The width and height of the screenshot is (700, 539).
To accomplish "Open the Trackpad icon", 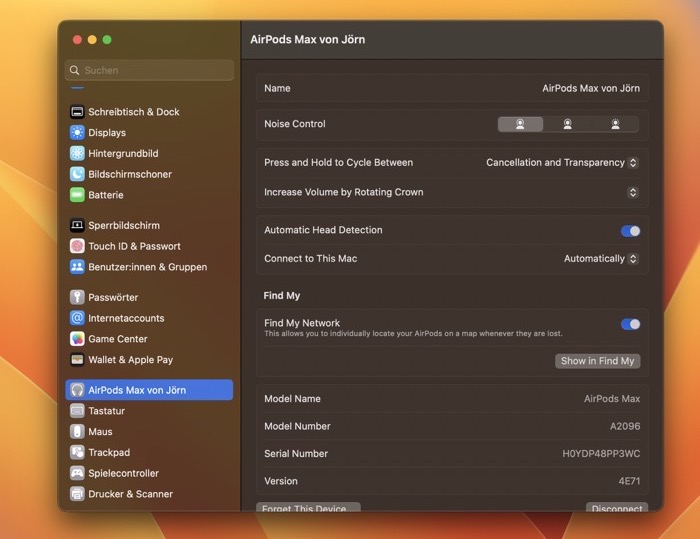I will click(x=77, y=452).
